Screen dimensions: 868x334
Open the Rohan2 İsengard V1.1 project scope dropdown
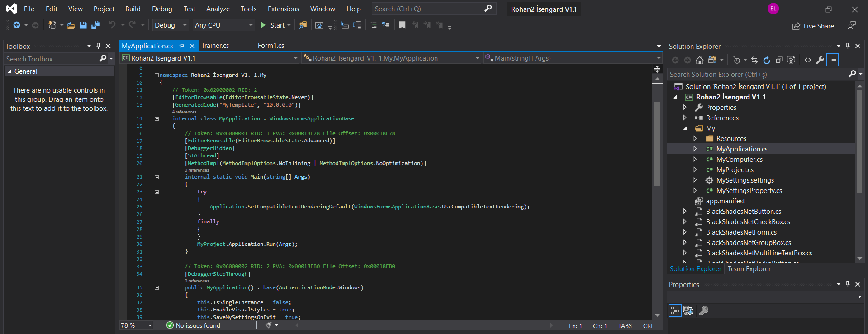coord(210,58)
